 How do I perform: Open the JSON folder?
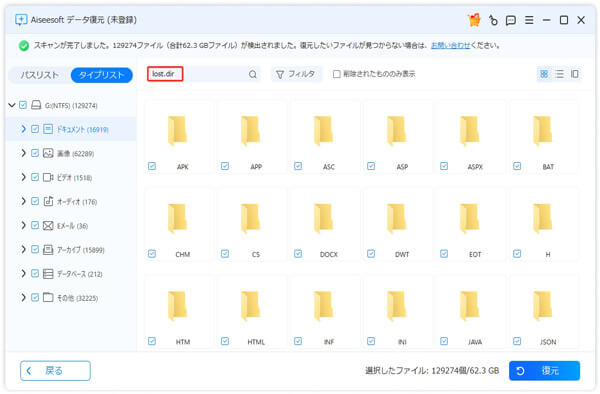[543, 306]
